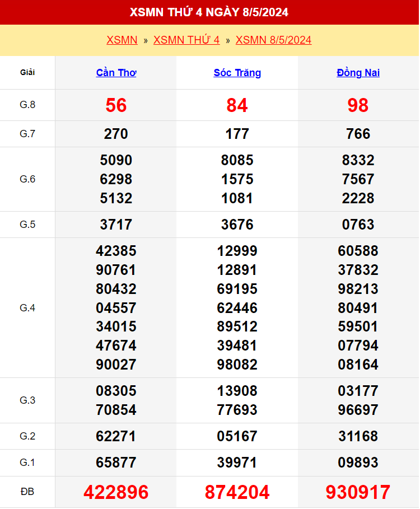
Task: Select the G.5 row label
Action: coord(27,225)
